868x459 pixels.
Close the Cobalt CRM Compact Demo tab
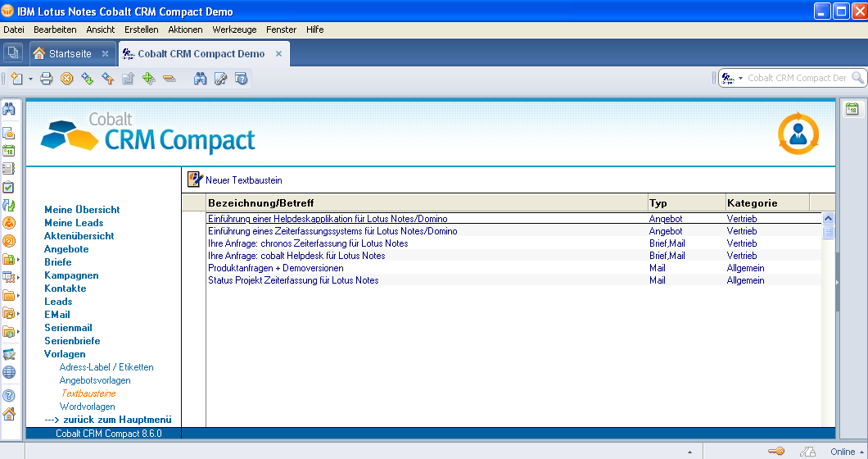coord(279,54)
